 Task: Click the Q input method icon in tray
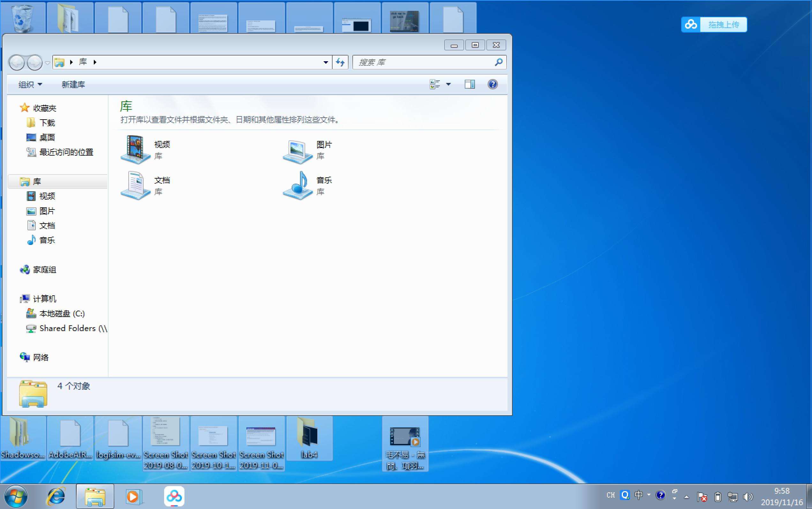point(625,495)
